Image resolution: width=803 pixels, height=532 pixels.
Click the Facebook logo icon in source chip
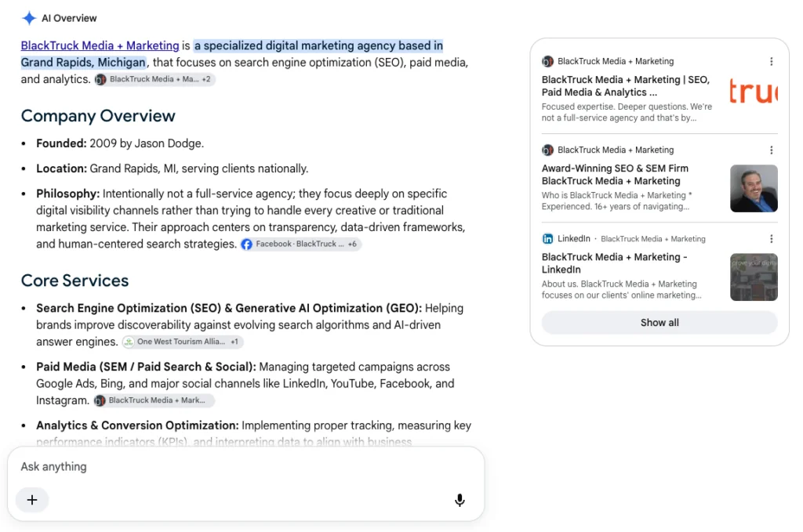(x=247, y=244)
